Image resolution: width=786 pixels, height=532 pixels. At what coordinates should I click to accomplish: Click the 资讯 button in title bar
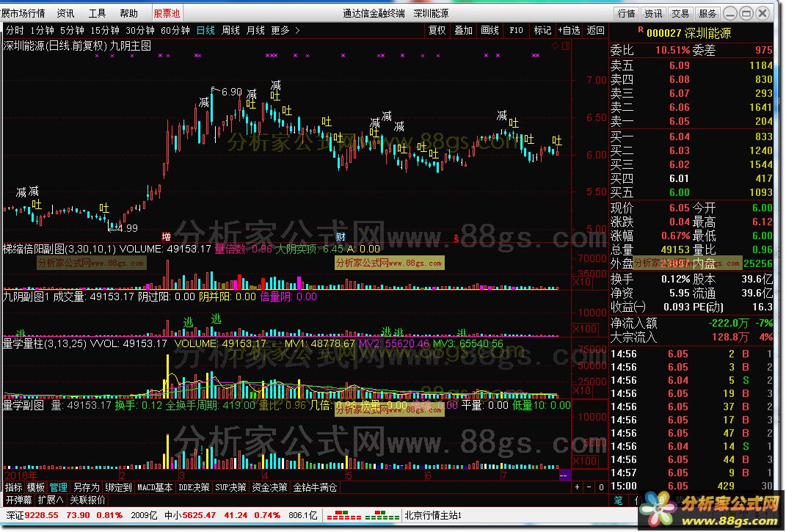pyautogui.click(x=653, y=13)
